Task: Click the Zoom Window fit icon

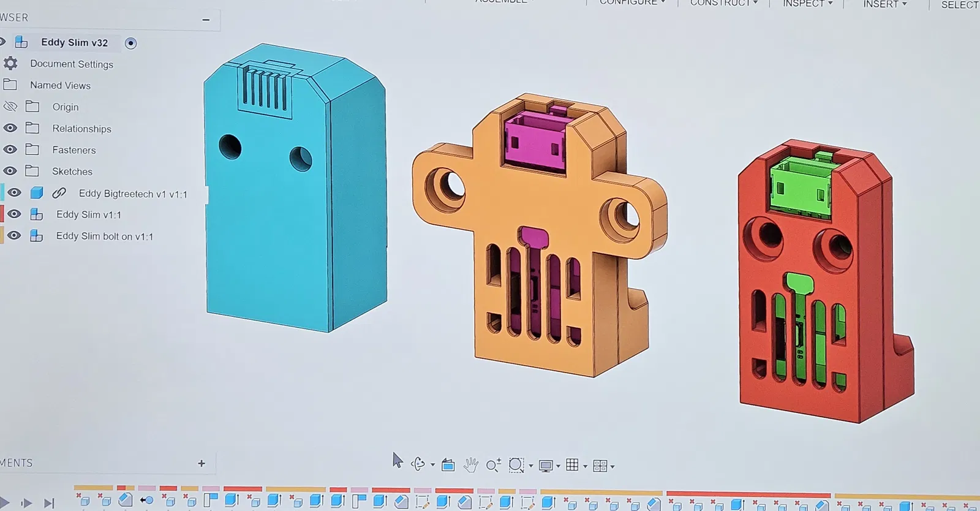Action: pyautogui.click(x=516, y=465)
